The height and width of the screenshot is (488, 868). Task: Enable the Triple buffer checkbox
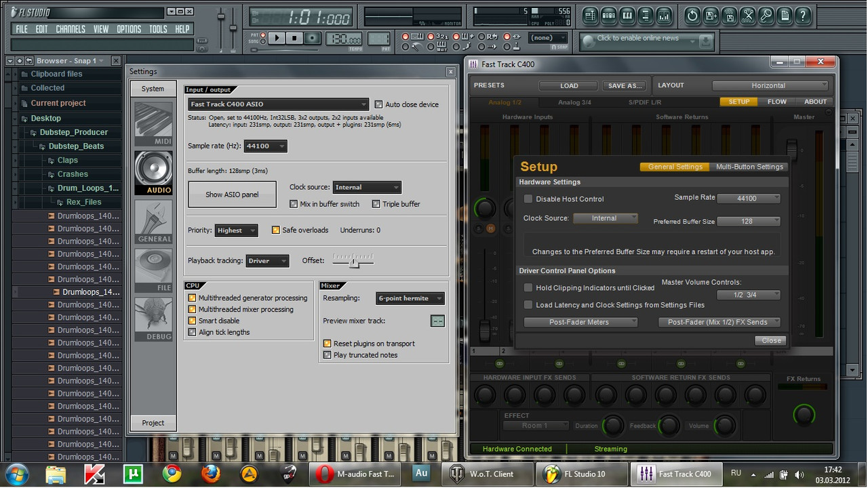point(376,204)
